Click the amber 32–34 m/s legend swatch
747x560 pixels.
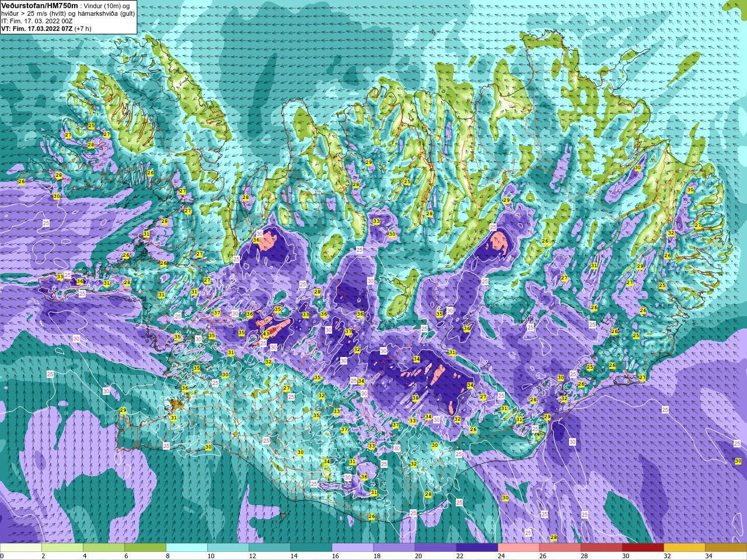684,548
